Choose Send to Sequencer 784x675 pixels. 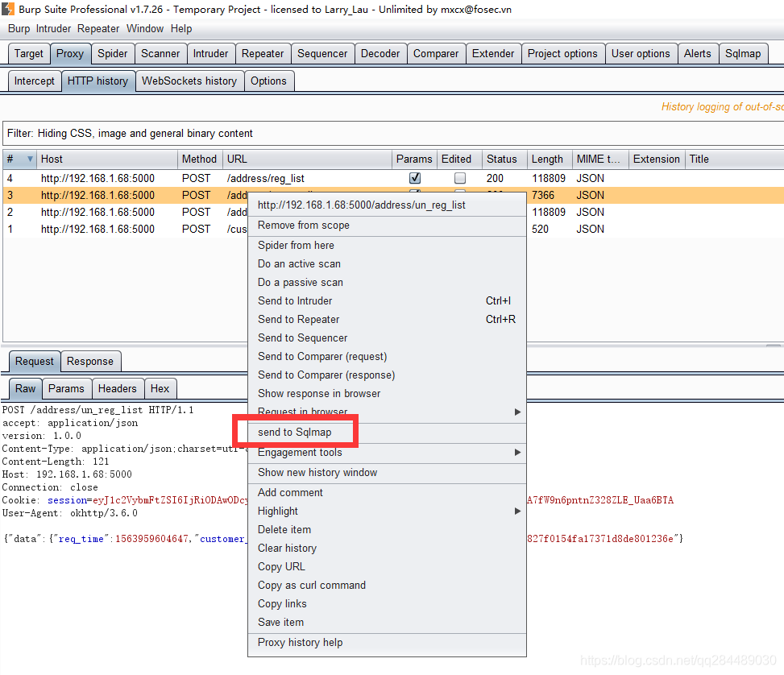pyautogui.click(x=387, y=337)
